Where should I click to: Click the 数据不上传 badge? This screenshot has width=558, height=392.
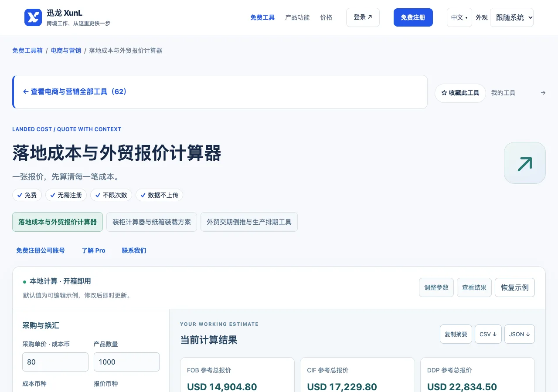pyautogui.click(x=159, y=195)
